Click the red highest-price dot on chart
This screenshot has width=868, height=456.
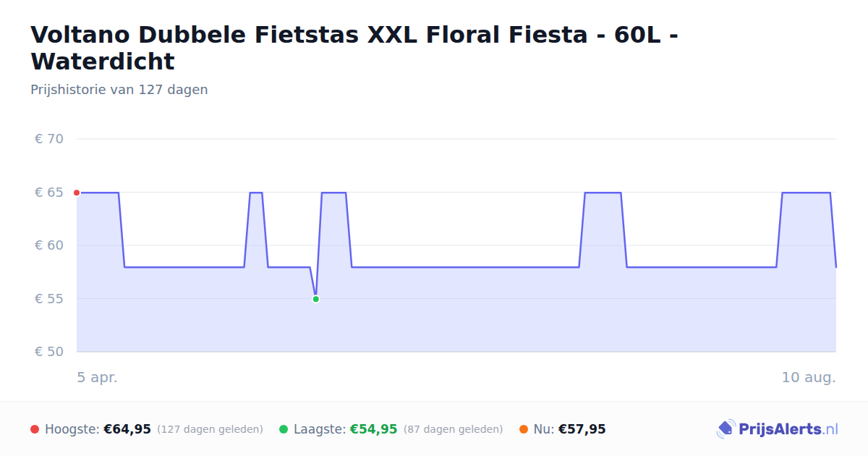pyautogui.click(x=77, y=193)
